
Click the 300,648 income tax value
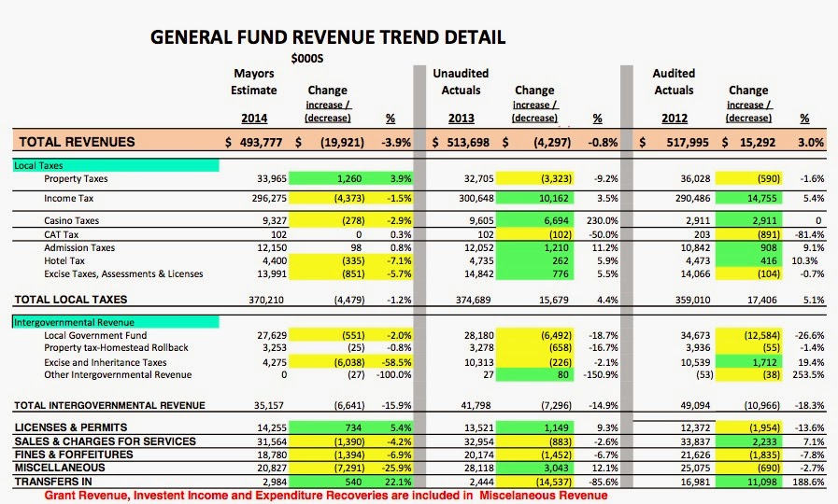476,199
